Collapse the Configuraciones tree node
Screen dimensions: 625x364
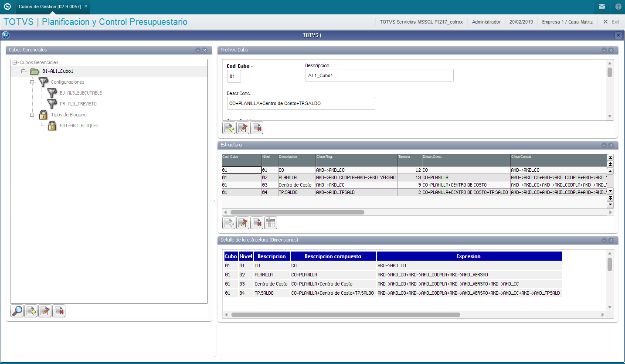coord(32,82)
